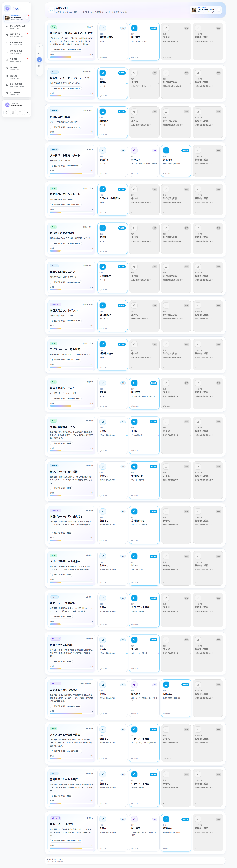Click the 75% progress bar on 朝の一杯リール予約 card
This screenshot has height=868, width=237.
[x=71, y=848]
